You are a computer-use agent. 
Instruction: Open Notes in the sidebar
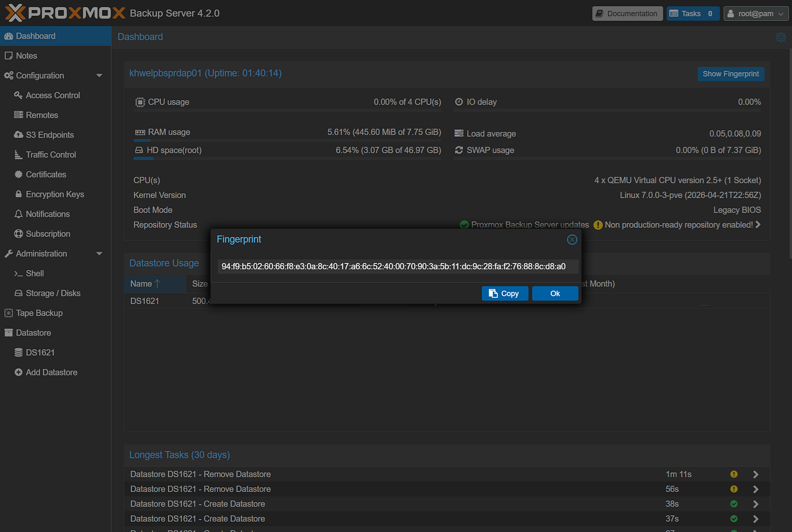point(55,56)
